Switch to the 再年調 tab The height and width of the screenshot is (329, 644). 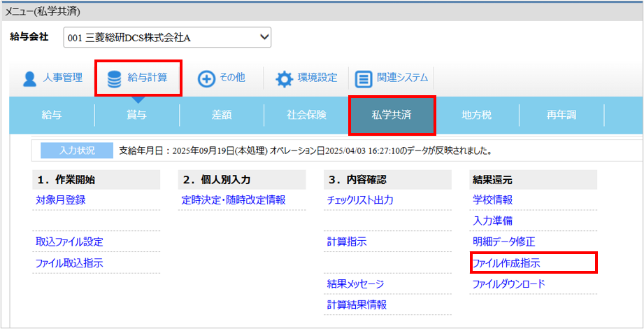[x=561, y=115]
